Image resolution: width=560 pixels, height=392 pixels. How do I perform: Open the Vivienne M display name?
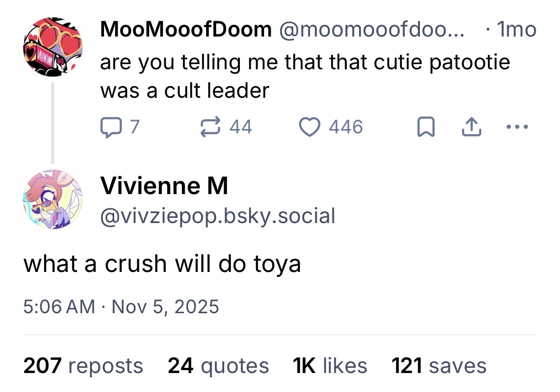(164, 186)
